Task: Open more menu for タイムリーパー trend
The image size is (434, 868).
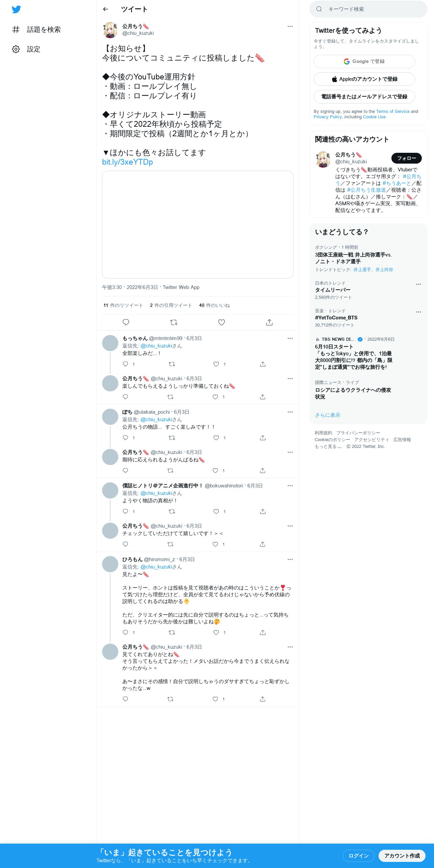Action: coord(418,284)
